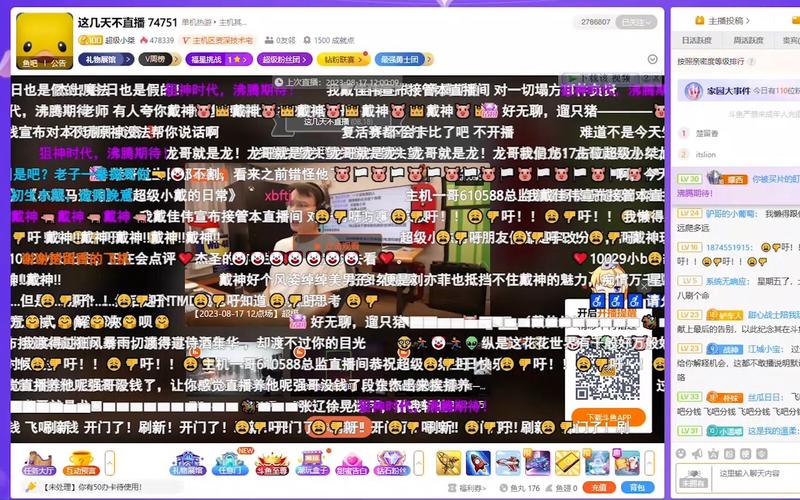This screenshot has height=500, width=800.
Task: Open 主播投稿 in chat panel
Action: pos(723,20)
